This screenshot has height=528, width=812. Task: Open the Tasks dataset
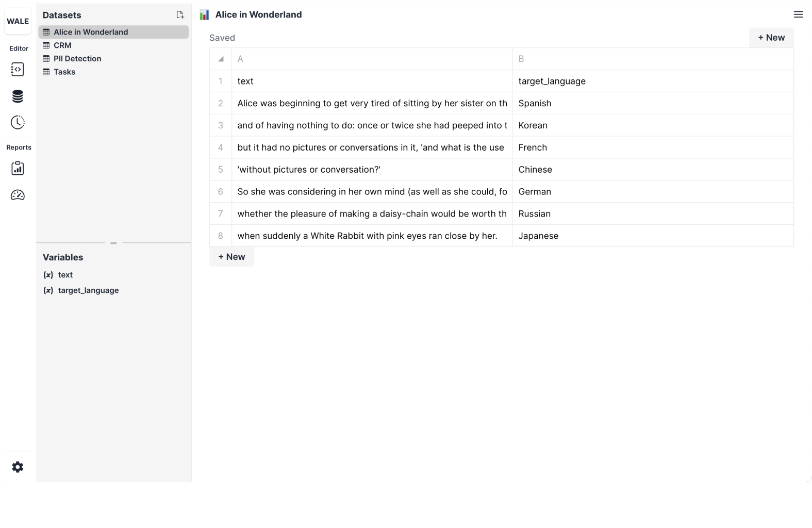click(113, 72)
